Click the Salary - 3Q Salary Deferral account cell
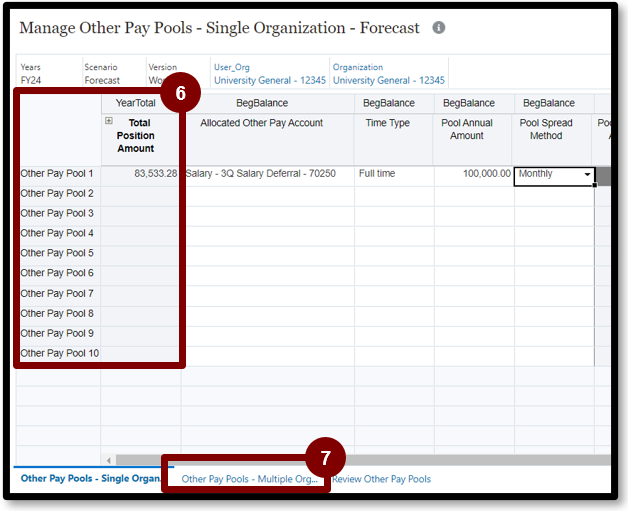The width and height of the screenshot is (628, 511). pyautogui.click(x=267, y=174)
